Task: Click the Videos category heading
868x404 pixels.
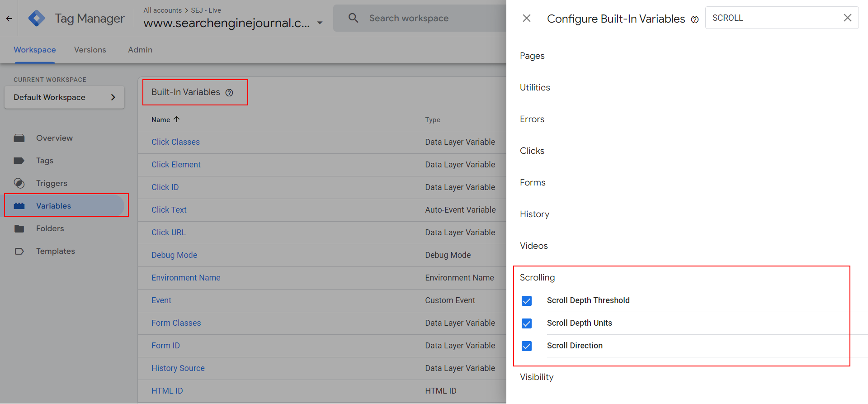Action: [x=534, y=246]
